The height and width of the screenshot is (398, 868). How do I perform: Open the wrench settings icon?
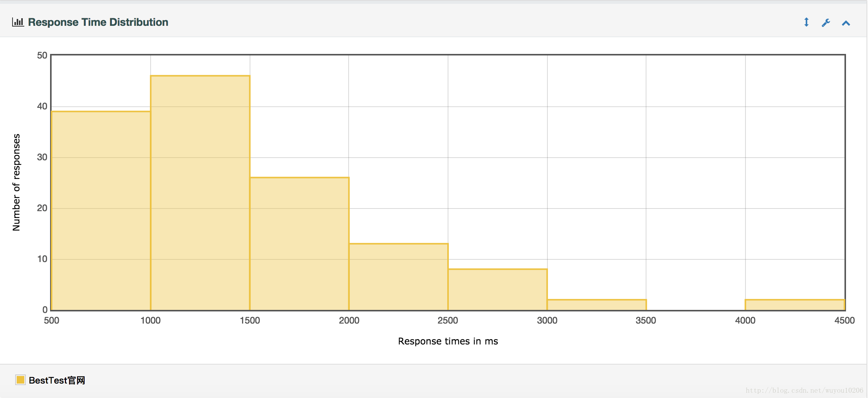tap(826, 23)
